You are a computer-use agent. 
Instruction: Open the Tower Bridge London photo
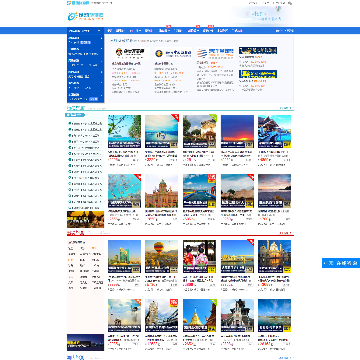point(162,315)
